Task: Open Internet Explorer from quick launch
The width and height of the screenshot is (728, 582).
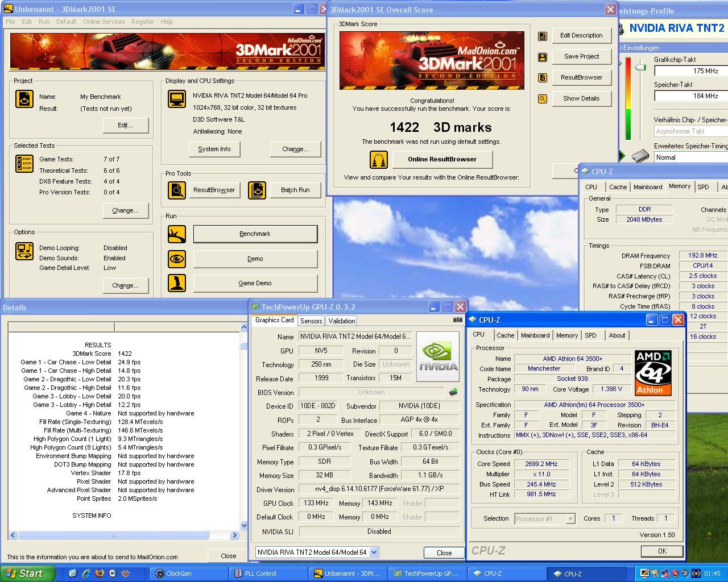Action: pyautogui.click(x=86, y=573)
